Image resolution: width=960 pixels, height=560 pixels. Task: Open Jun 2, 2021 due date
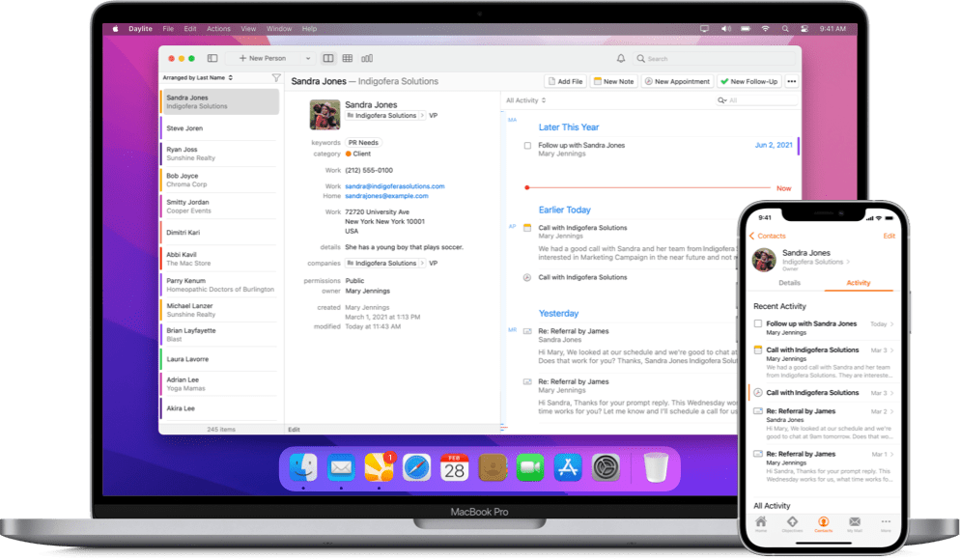(774, 145)
